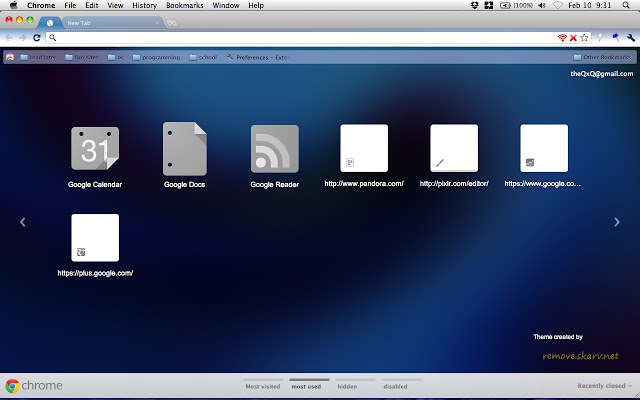Click the theQxQ@gmail.com account link

[602, 74]
